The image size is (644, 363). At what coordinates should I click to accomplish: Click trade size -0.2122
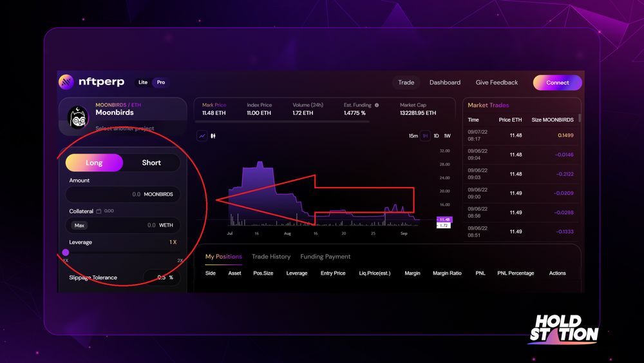pos(565,174)
